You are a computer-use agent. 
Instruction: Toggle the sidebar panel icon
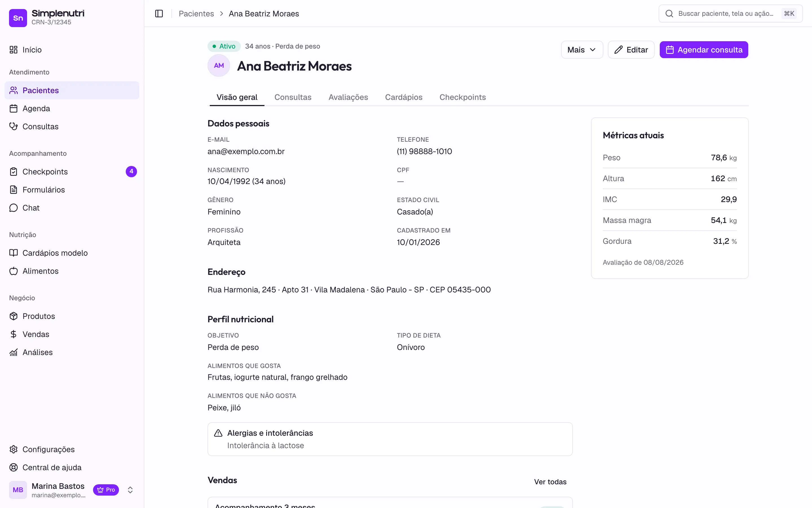[159, 14]
